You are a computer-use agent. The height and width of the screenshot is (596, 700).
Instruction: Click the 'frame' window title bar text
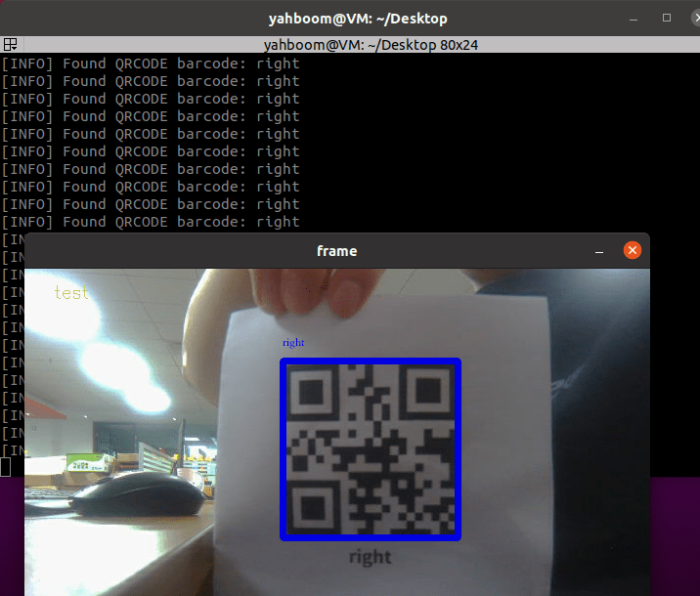coord(336,251)
